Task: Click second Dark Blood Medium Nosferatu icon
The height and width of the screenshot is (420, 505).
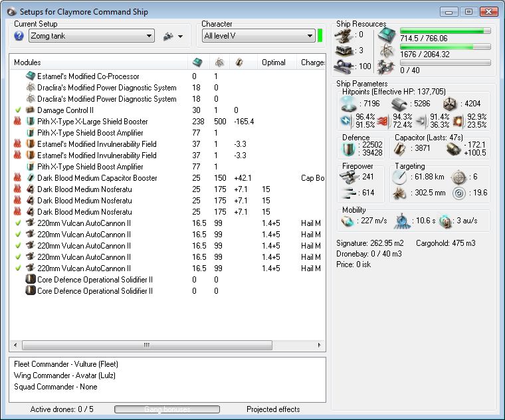Action: [31, 200]
